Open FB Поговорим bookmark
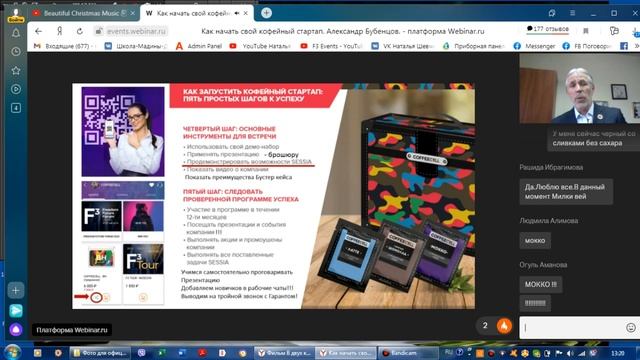The image size is (640, 360). coord(587,46)
